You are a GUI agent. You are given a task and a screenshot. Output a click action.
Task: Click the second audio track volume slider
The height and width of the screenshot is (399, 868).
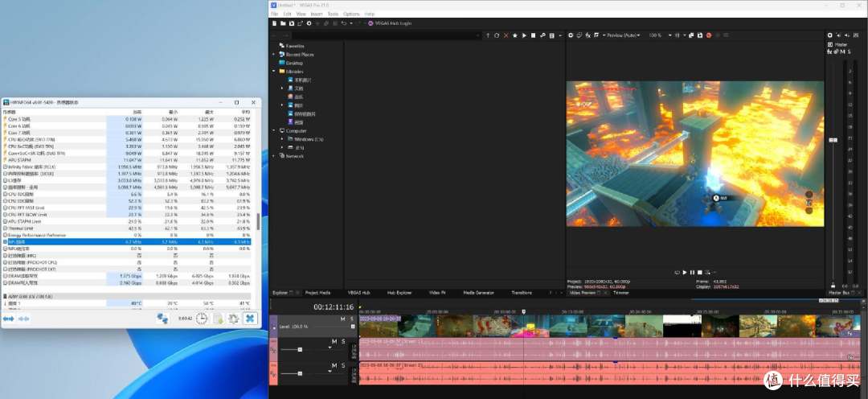300,373
